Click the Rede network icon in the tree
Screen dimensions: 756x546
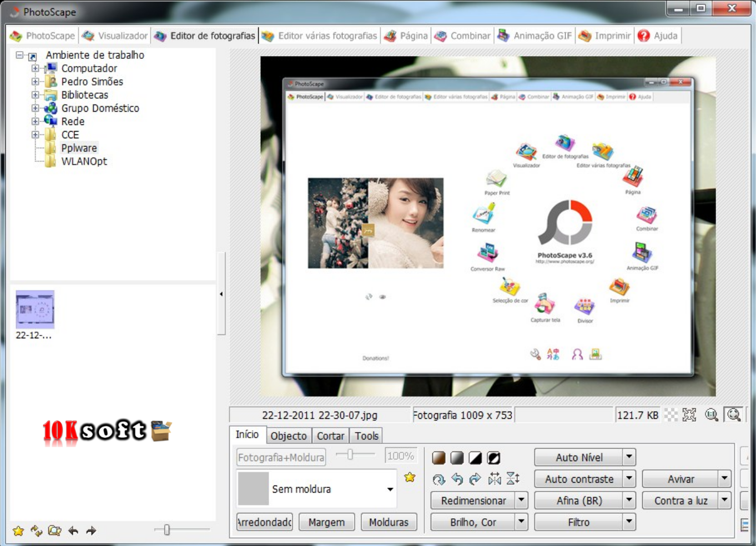51,121
